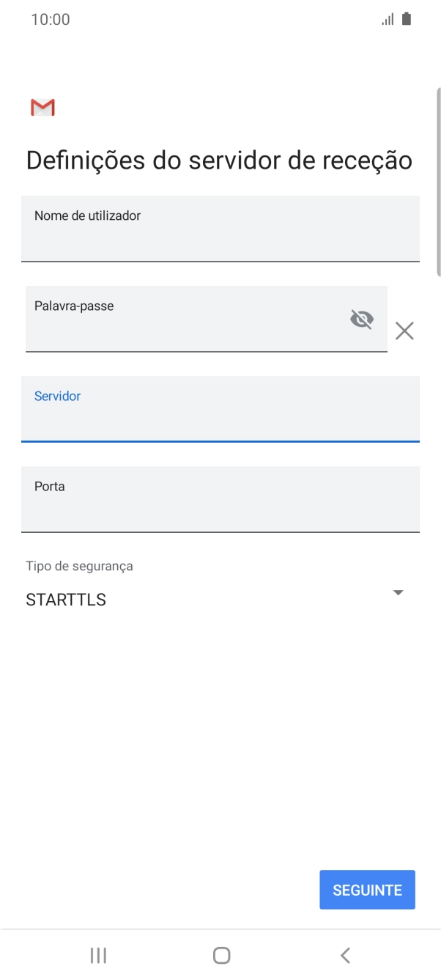This screenshot has width=441, height=980.
Task: Click the signal strength indicator
Action: coord(387,18)
